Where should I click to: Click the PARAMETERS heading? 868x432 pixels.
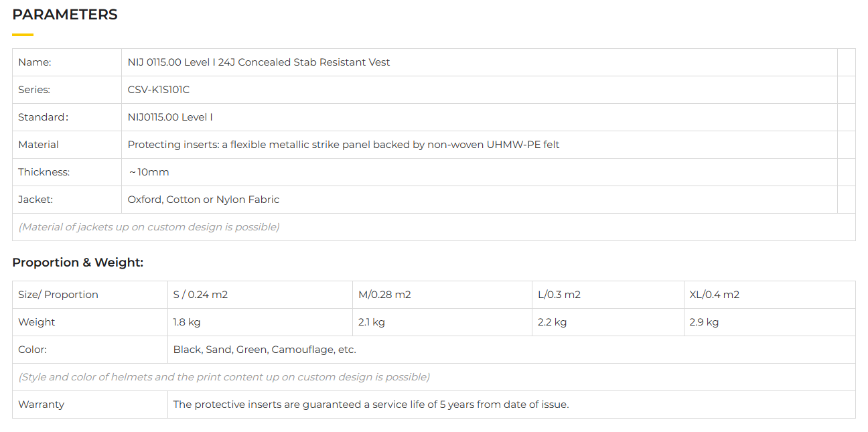click(65, 15)
